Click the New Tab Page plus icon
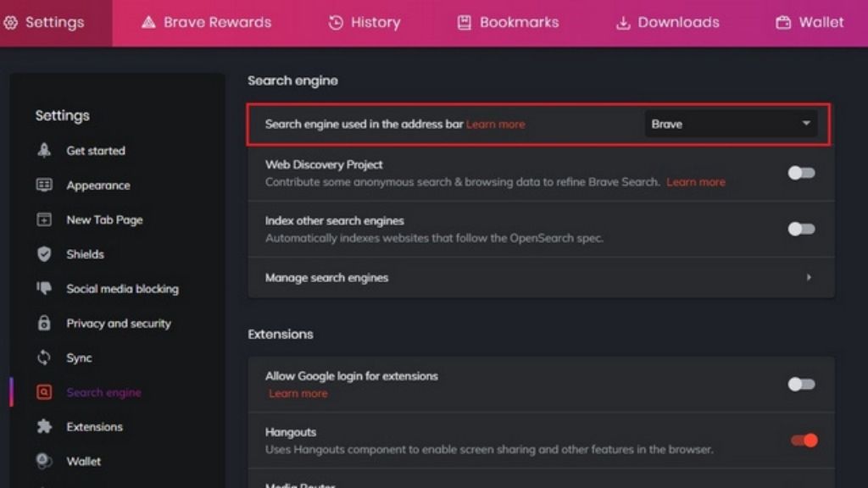 (x=44, y=220)
